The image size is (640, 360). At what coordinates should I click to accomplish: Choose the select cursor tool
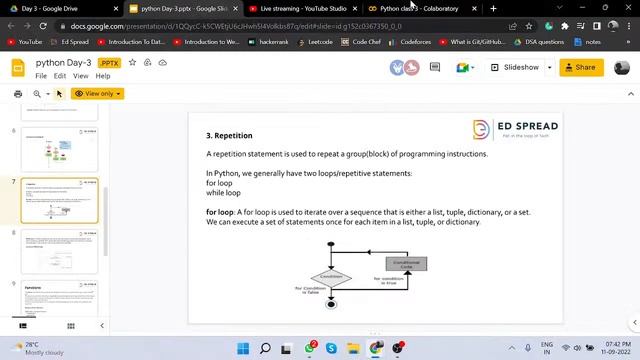click(60, 94)
